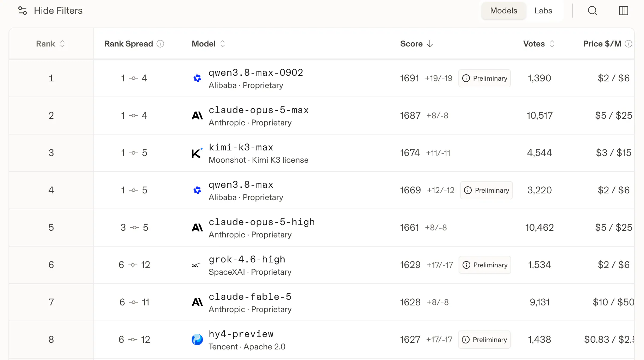Open the search magnifier icon

point(593,11)
